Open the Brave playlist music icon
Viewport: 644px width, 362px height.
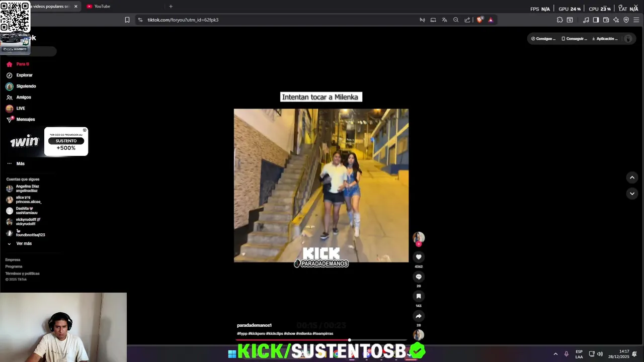pos(586,20)
